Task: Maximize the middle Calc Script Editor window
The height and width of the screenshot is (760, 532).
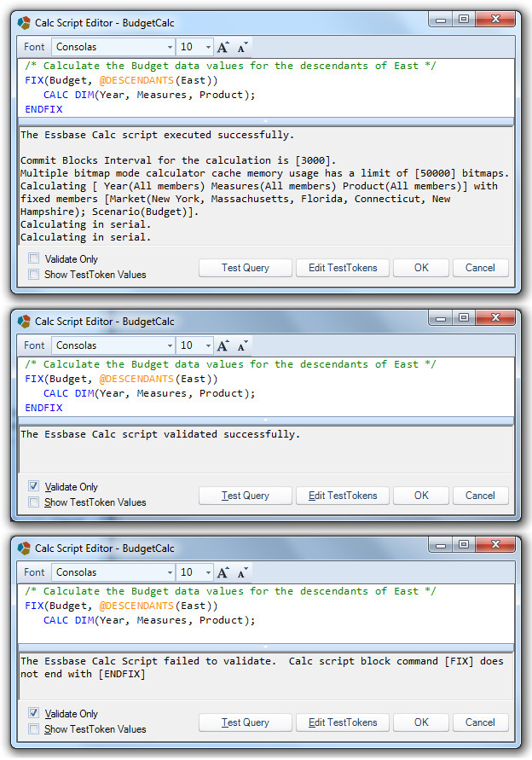Action: coord(464,317)
